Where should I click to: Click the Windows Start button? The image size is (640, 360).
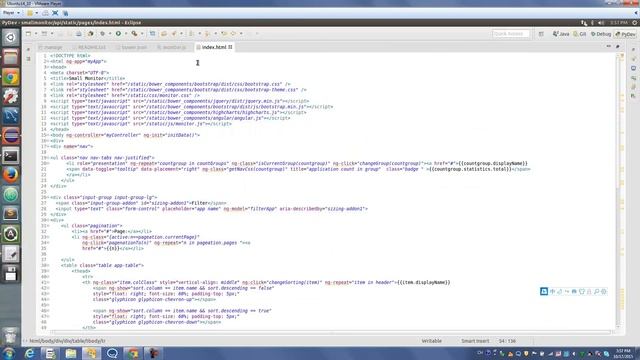tap(9, 353)
